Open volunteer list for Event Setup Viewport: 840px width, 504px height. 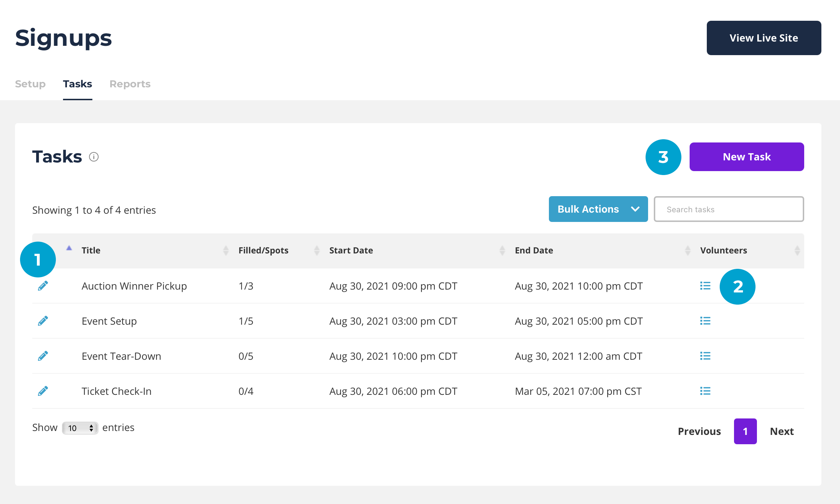point(705,321)
